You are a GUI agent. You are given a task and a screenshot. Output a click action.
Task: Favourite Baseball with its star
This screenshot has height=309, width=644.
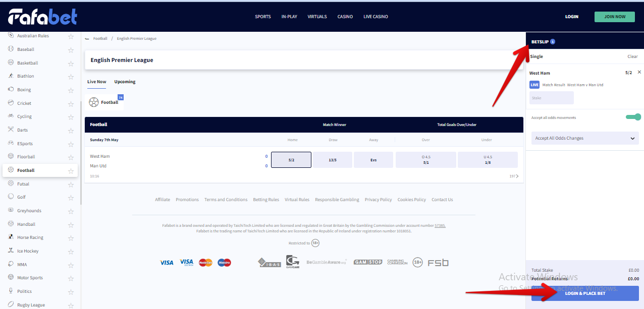point(71,49)
